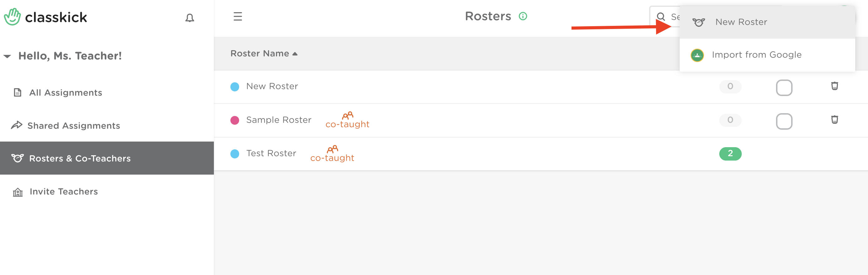Sort by Roster Name column arrow
Image resolution: width=868 pixels, height=275 pixels.
point(295,54)
